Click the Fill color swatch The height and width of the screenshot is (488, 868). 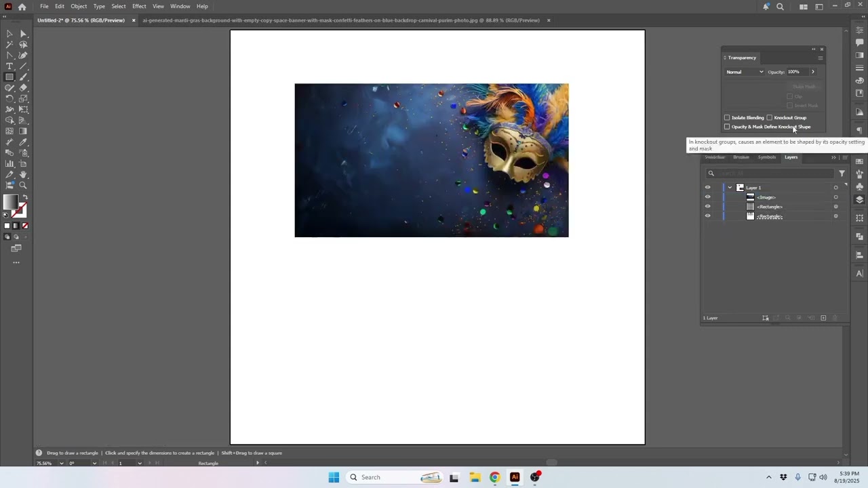coord(10,201)
